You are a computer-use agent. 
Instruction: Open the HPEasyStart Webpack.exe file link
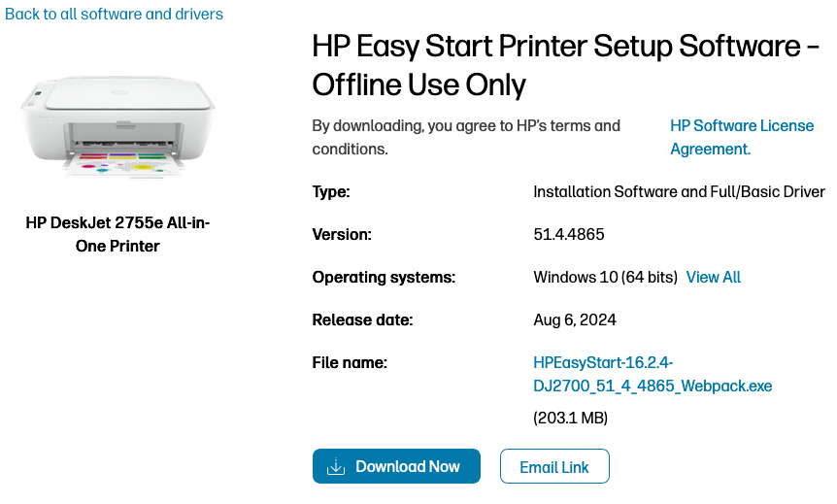coord(653,374)
